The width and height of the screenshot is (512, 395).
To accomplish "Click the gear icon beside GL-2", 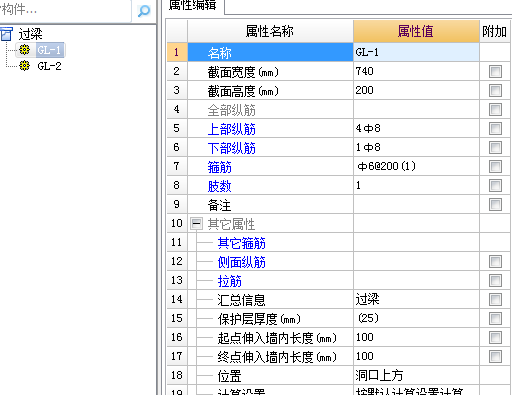I will click(24, 66).
